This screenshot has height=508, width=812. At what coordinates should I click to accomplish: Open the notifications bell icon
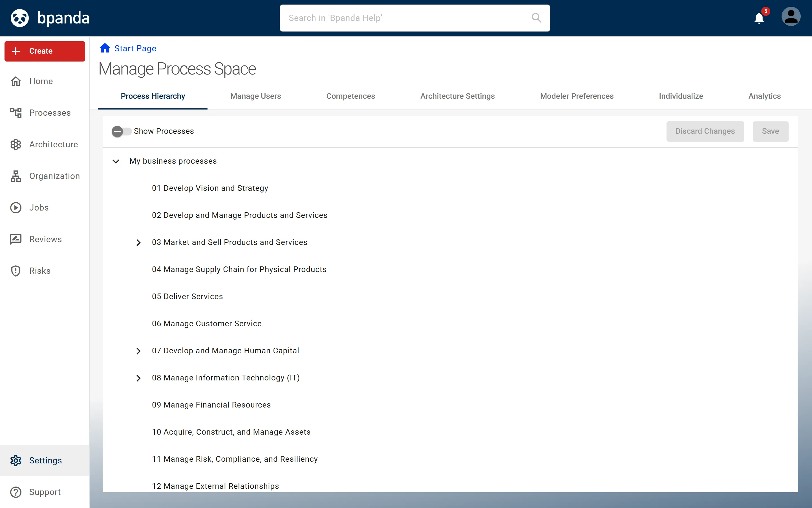coord(759,18)
